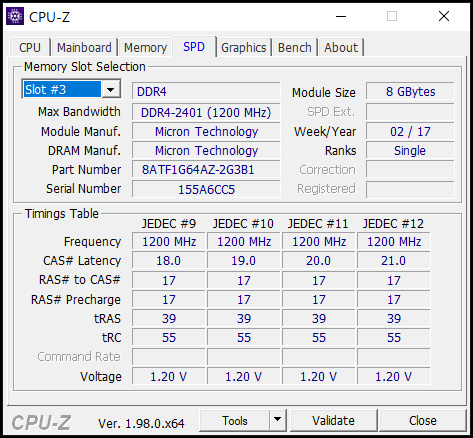Click JEDEC #11 voltage 1.20 V cell
Viewport: 473px width, 438px height.
coord(319,376)
